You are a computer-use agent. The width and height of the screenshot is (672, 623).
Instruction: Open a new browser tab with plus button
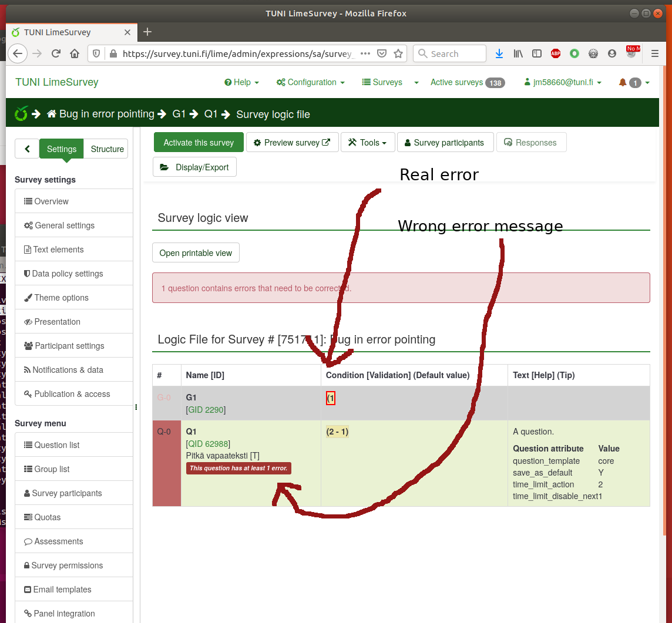click(147, 32)
